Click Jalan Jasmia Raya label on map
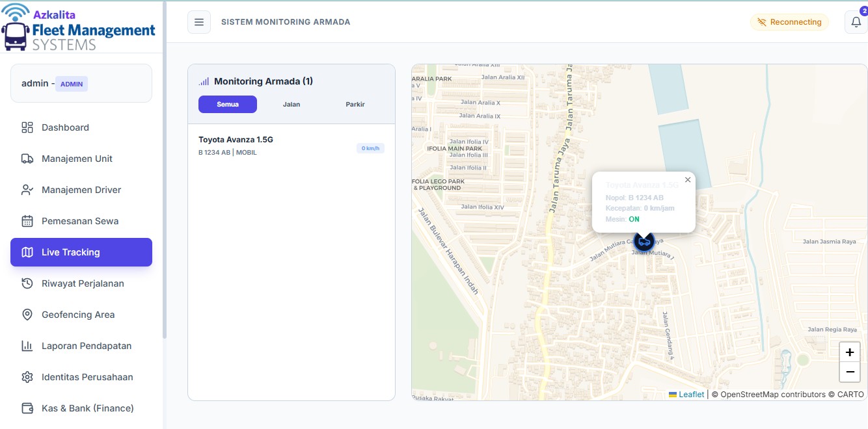 (x=830, y=241)
